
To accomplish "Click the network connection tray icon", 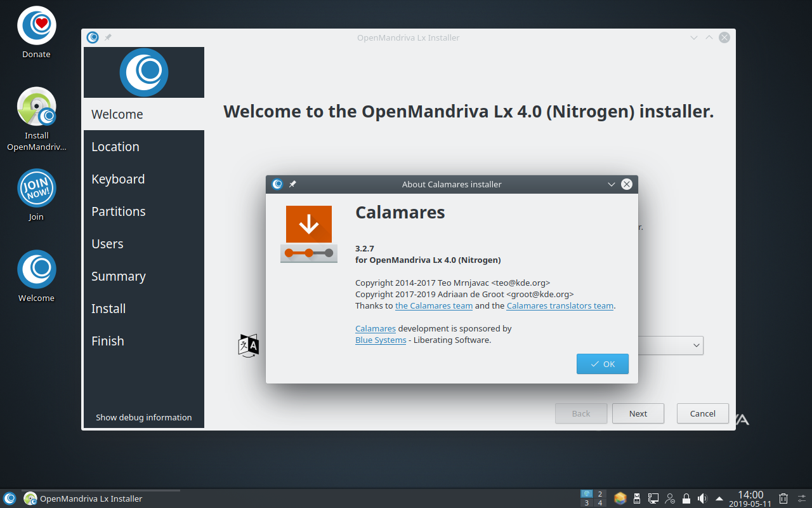I will click(653, 498).
